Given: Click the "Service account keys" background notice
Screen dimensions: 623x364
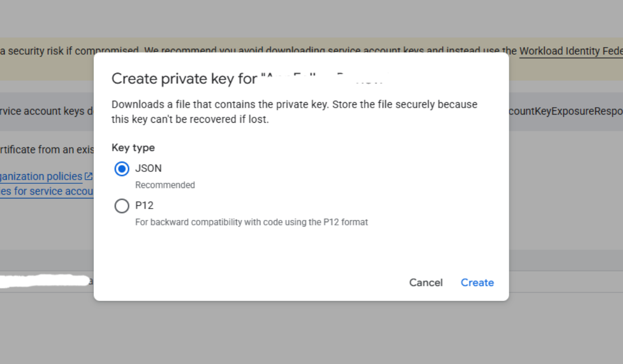Looking at the screenshot, I should 43,112.
